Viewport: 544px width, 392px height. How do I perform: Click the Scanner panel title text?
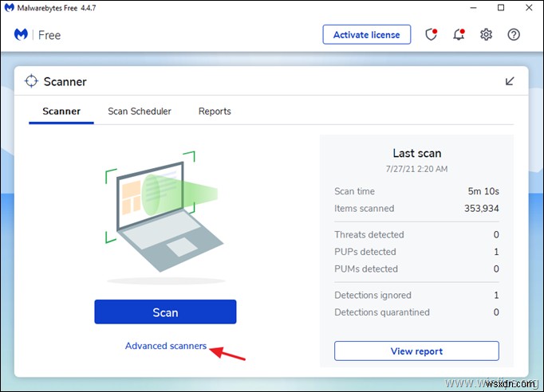coord(65,82)
